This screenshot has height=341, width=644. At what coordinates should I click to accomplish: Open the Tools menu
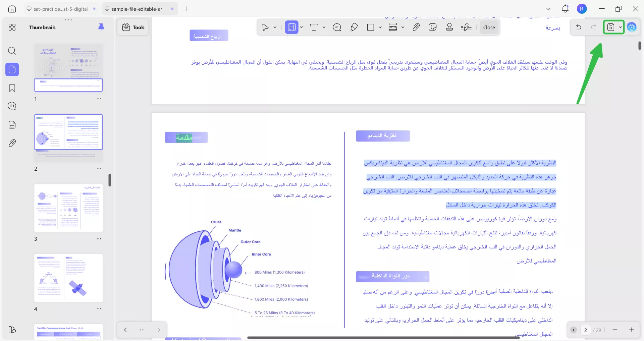(133, 27)
